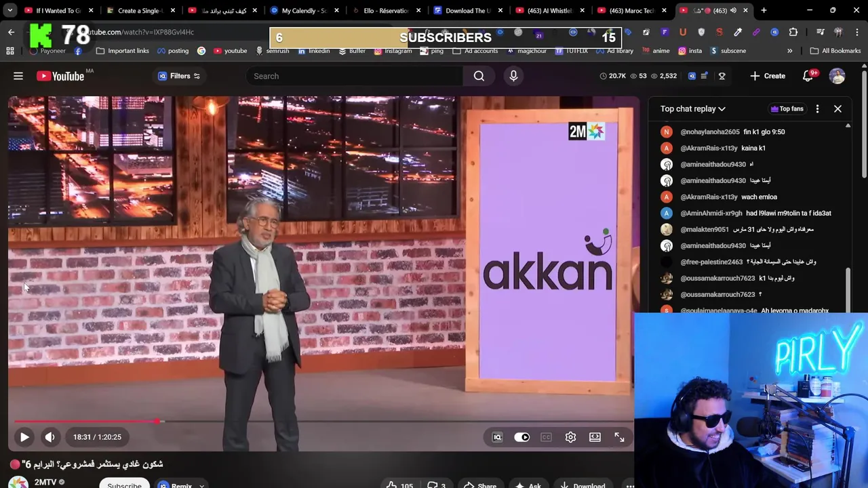Switch to the Maroc Tech tab
The height and width of the screenshot is (488, 868).
[x=631, y=10]
